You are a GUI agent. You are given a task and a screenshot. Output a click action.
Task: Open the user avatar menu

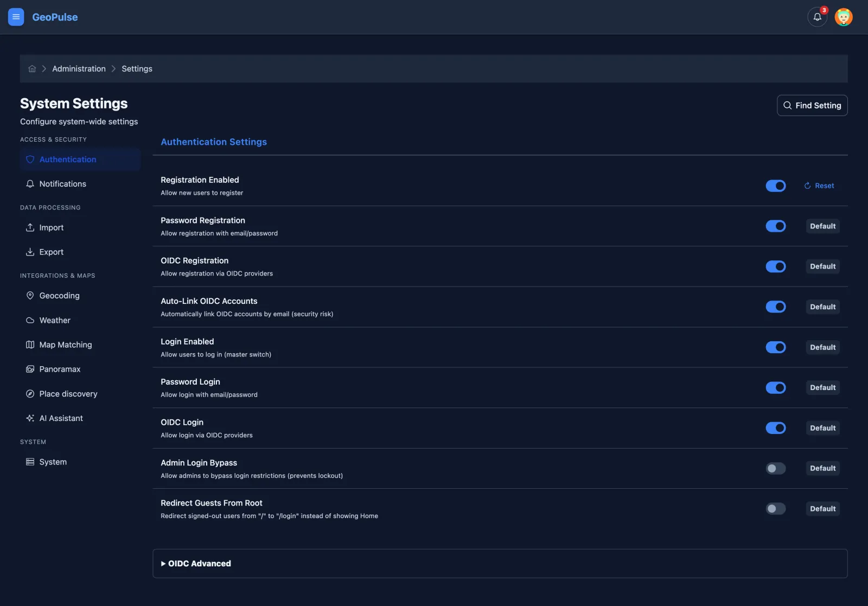coord(844,17)
